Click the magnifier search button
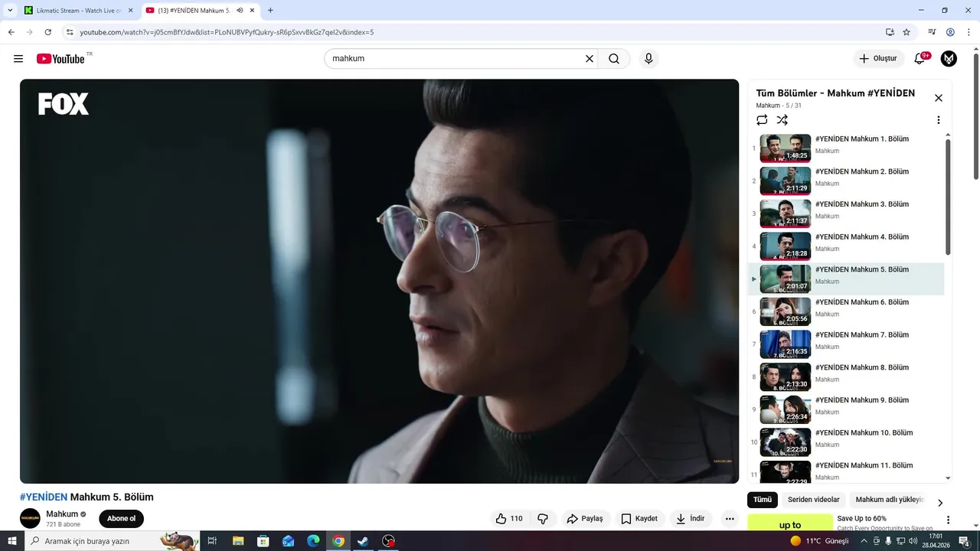The height and width of the screenshot is (551, 980). pos(614,59)
